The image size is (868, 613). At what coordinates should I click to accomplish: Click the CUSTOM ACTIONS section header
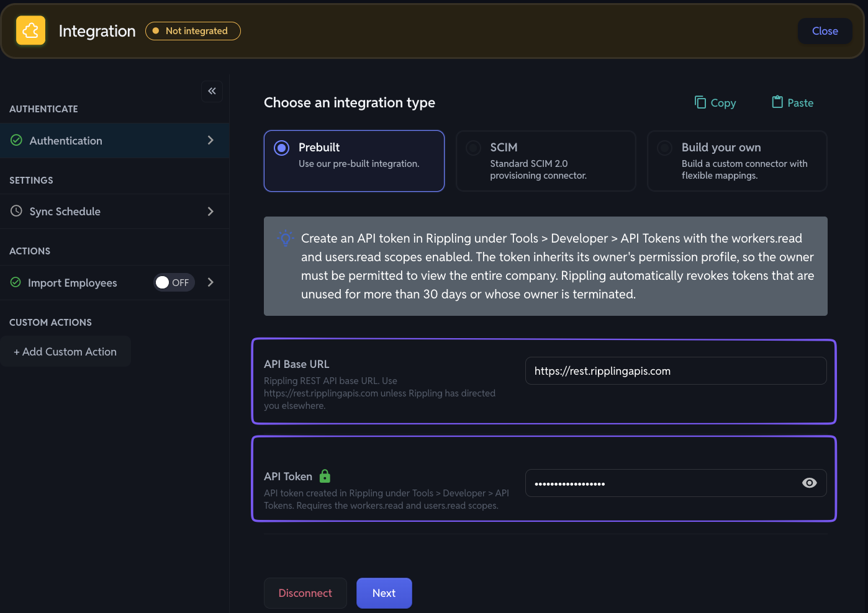click(x=50, y=323)
